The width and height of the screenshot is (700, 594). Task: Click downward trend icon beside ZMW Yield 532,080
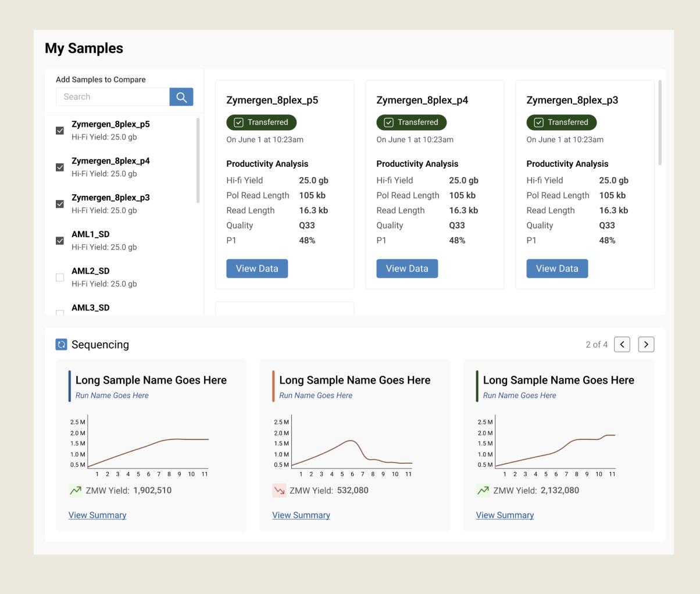[280, 491]
